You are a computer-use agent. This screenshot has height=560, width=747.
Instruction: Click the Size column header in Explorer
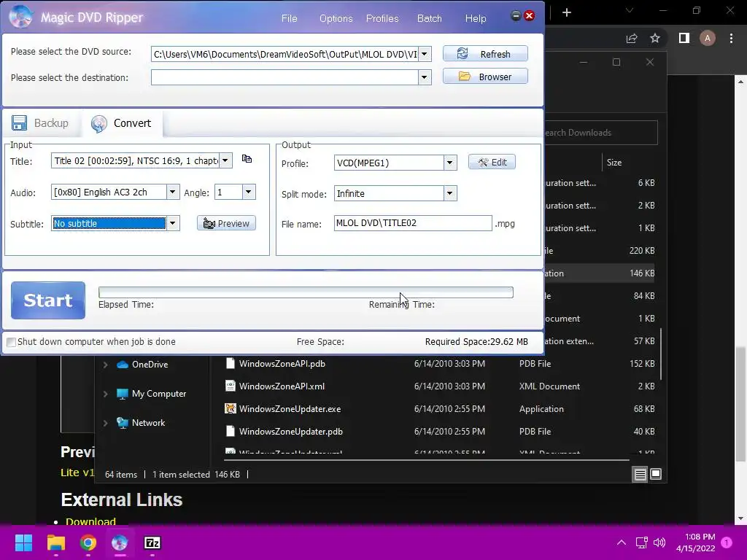[x=614, y=163]
